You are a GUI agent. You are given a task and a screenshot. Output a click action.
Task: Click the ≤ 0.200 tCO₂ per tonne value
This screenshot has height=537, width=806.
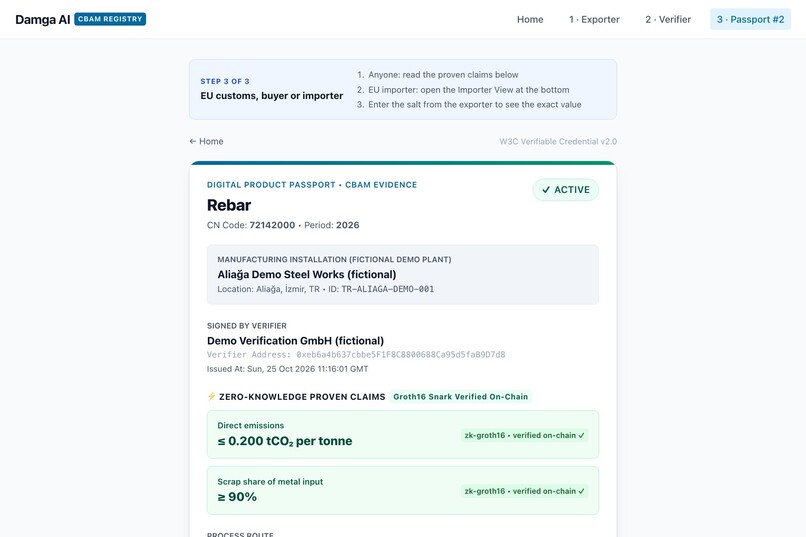tap(285, 441)
